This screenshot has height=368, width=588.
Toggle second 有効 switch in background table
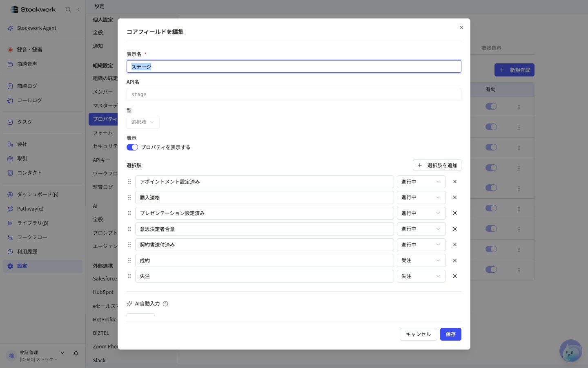[x=491, y=127]
